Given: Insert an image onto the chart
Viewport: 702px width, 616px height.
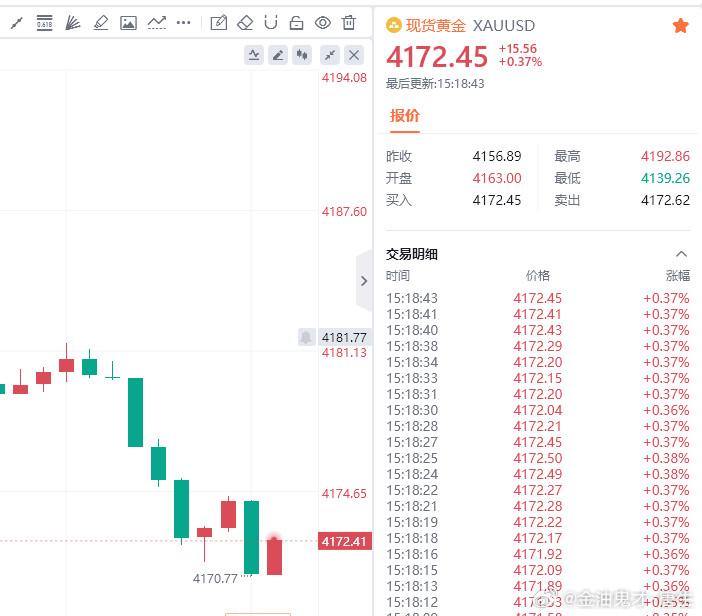Looking at the screenshot, I should pyautogui.click(x=128, y=22).
